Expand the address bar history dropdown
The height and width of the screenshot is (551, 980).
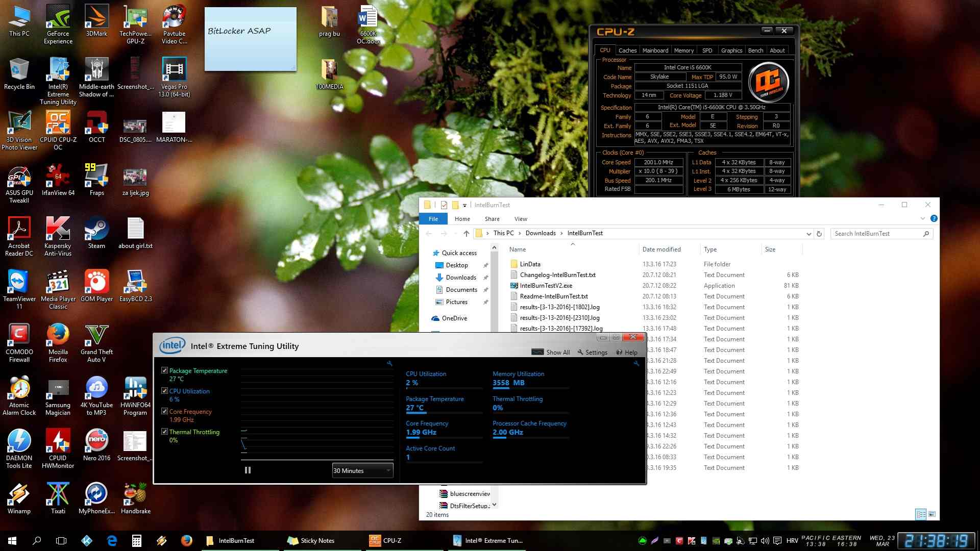pos(808,234)
